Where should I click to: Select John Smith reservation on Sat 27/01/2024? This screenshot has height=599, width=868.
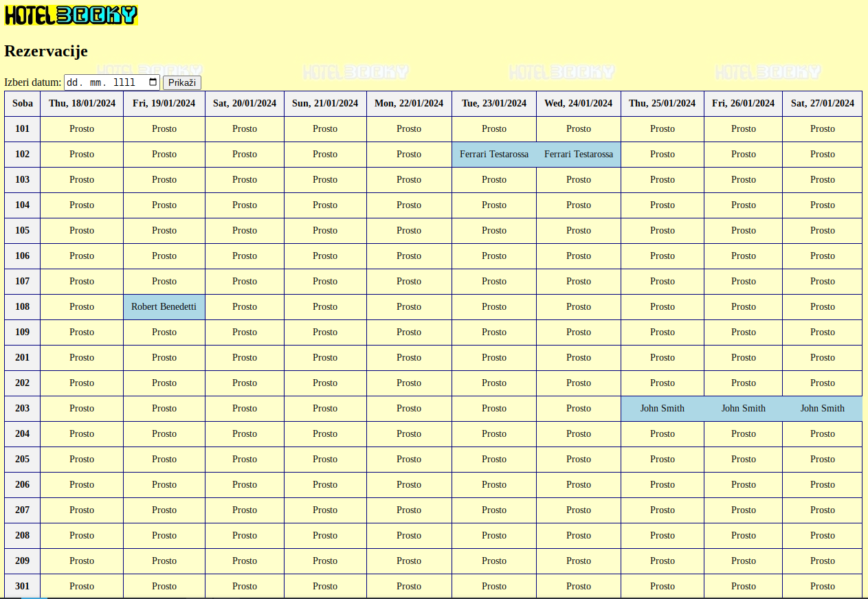[822, 409]
